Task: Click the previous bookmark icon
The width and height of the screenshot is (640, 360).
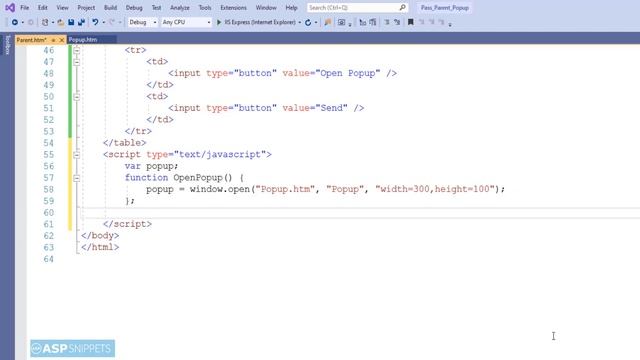Action: click(422, 22)
